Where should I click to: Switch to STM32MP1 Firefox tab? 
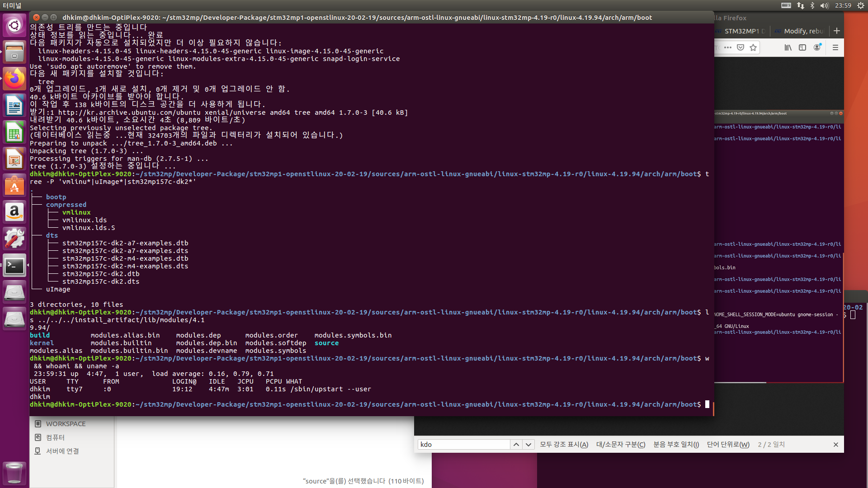(741, 31)
